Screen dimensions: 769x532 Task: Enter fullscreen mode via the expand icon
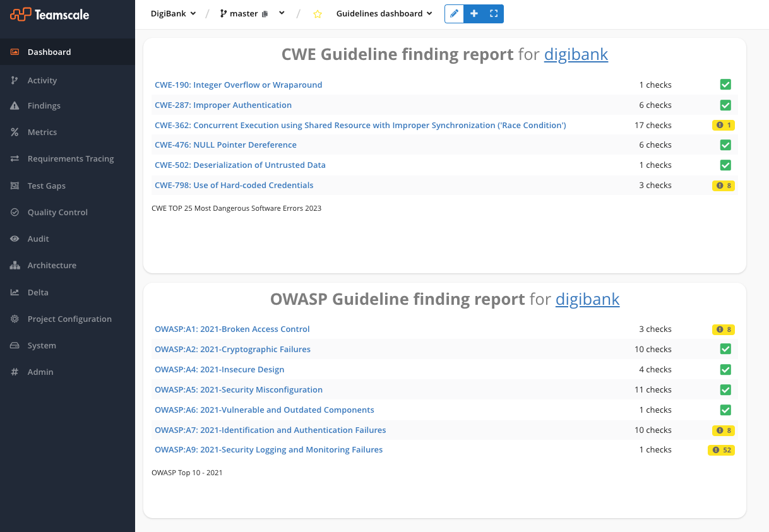coord(494,13)
